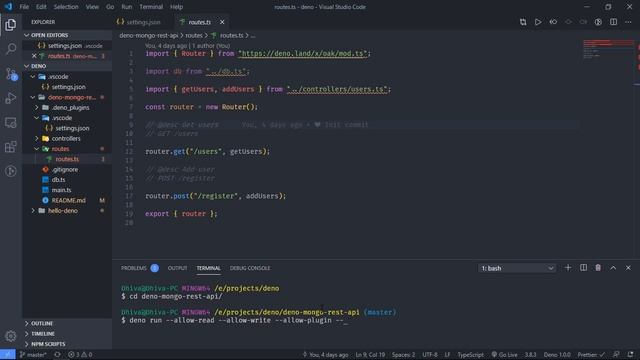Open the Manage gear settings icon
This screenshot has height=360, width=640.
point(11,336)
